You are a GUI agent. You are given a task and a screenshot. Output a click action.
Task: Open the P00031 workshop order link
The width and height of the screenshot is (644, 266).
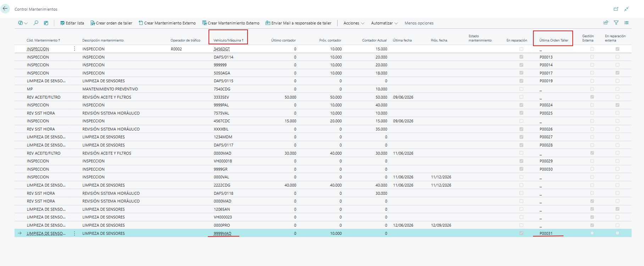click(x=546, y=233)
